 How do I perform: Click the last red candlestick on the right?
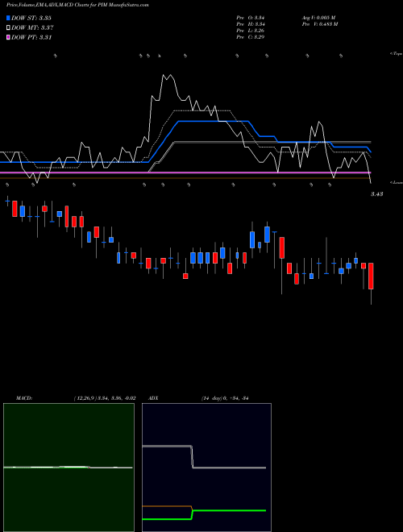point(371,276)
